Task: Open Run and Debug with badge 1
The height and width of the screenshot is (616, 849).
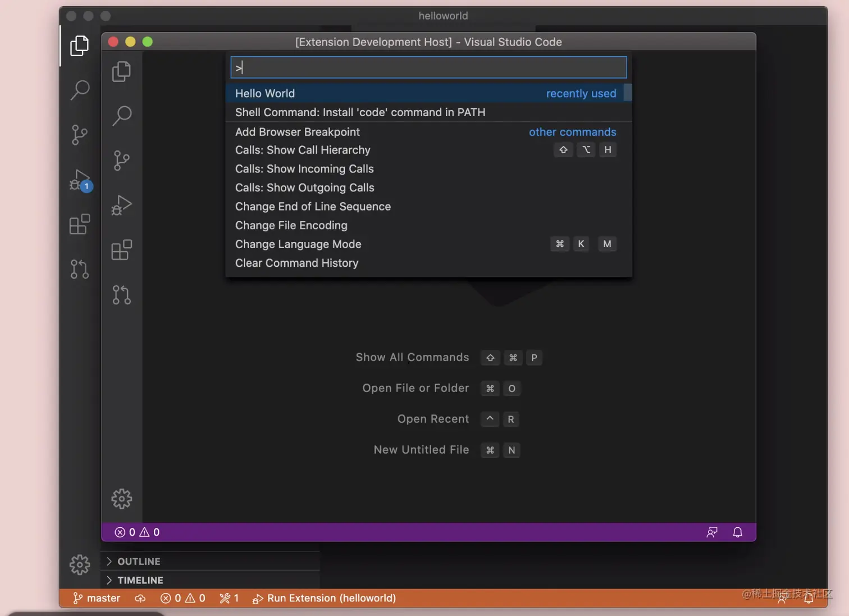Action: pos(80,181)
